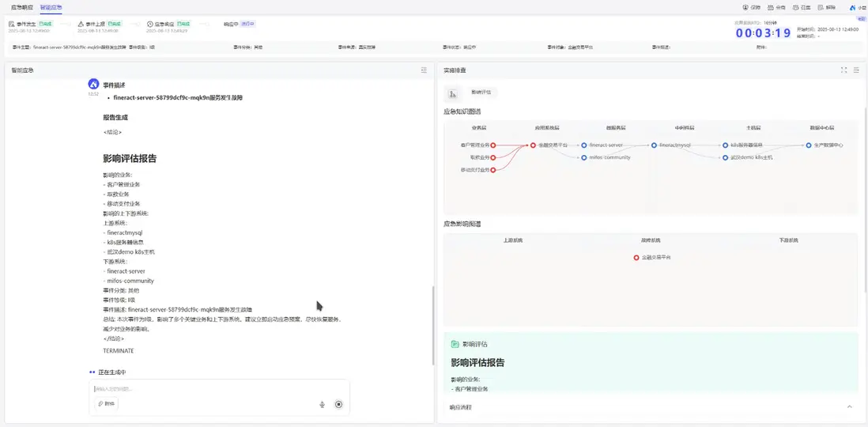Click the fineract-server node in knowledge graph

tap(584, 145)
